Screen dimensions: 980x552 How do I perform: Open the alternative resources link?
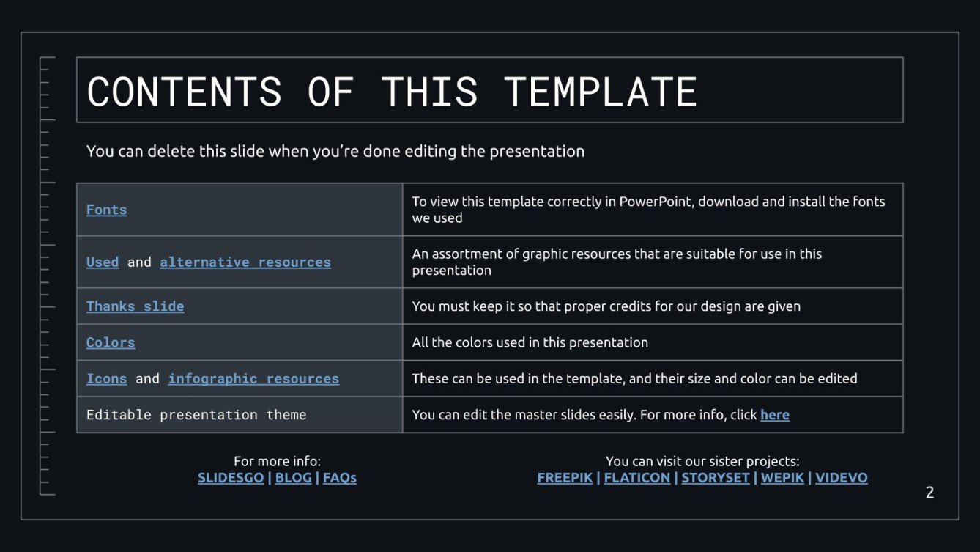click(245, 262)
